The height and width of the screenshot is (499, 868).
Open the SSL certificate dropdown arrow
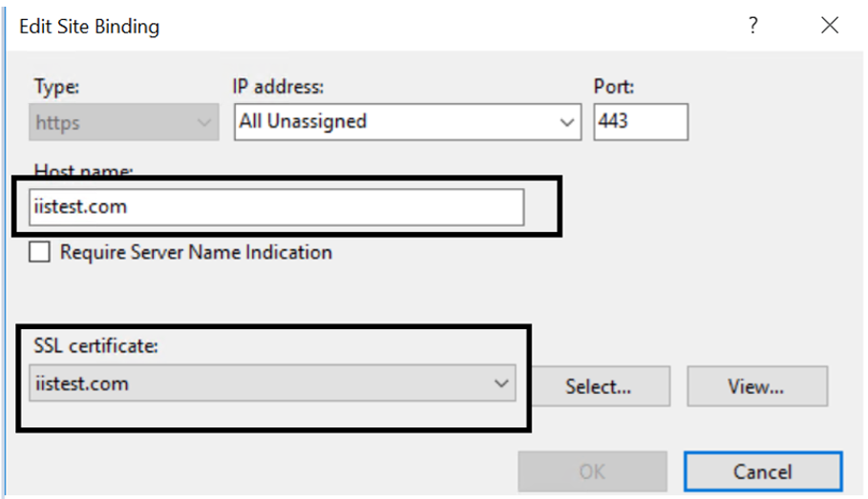tap(501, 383)
